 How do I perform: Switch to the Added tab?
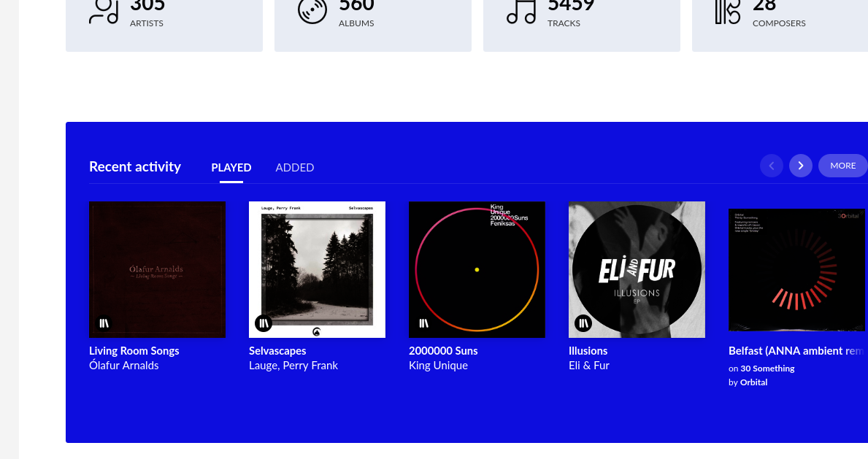[x=294, y=167]
